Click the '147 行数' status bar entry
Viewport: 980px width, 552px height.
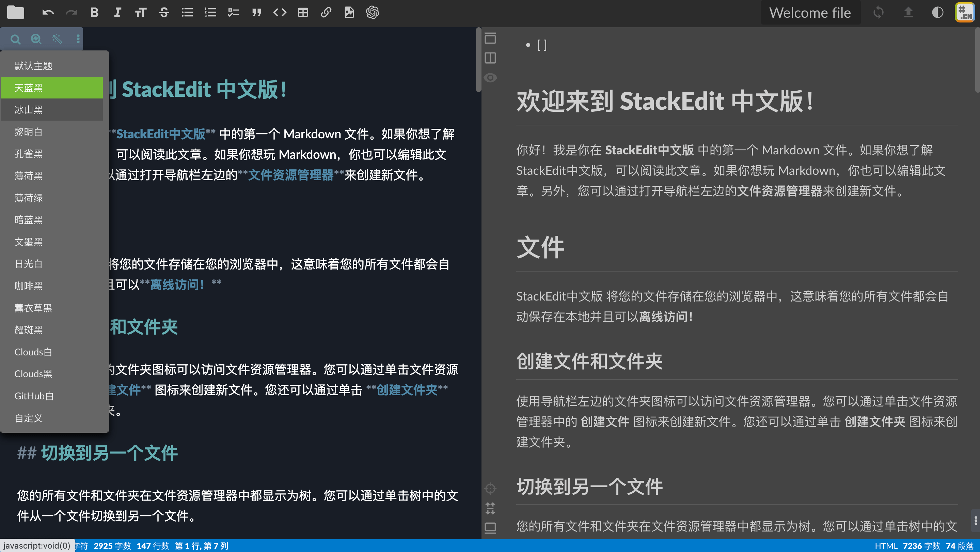click(153, 546)
